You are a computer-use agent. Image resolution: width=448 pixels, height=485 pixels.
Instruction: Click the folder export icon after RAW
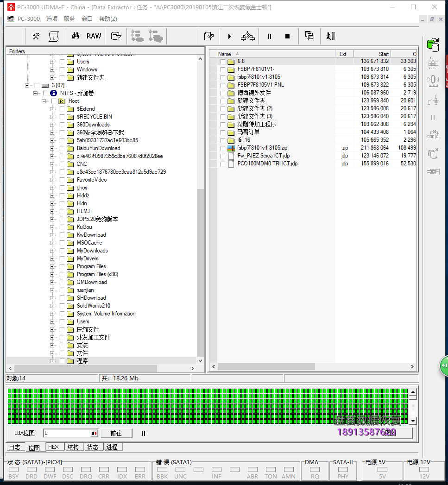[116, 36]
